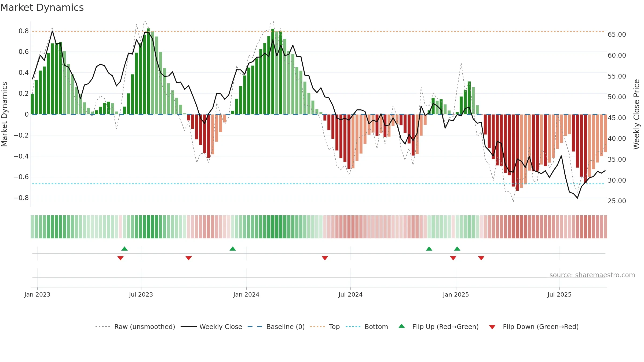The image size is (644, 362).
Task: Click the 35.00 price axis label
Action: point(617,160)
